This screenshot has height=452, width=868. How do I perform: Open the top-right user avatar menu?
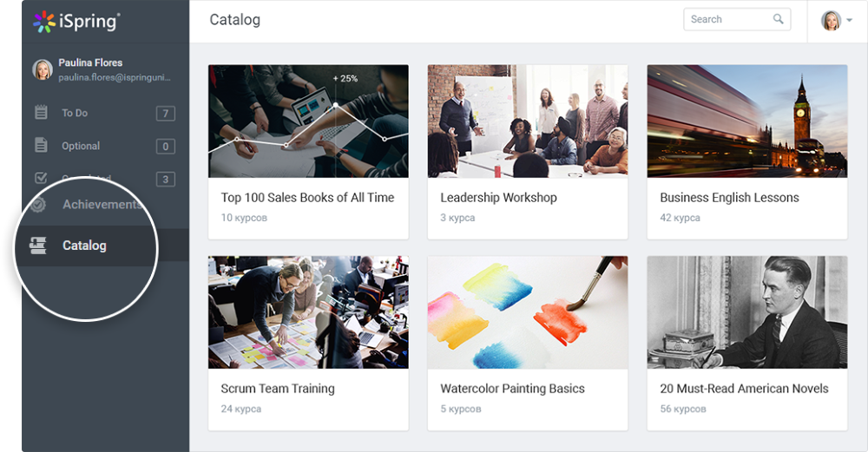[x=831, y=21]
